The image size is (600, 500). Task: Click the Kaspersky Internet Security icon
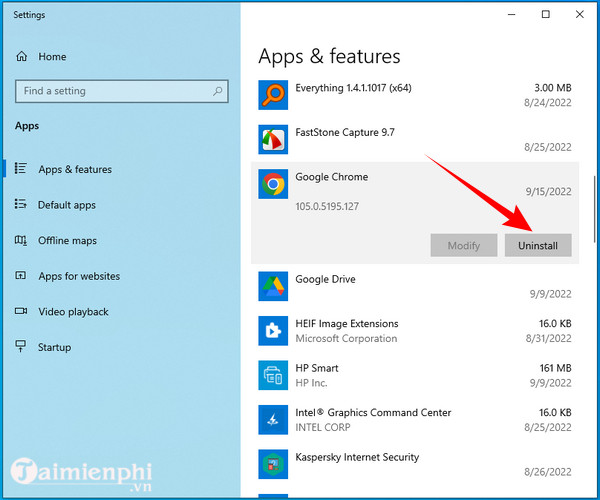(273, 464)
